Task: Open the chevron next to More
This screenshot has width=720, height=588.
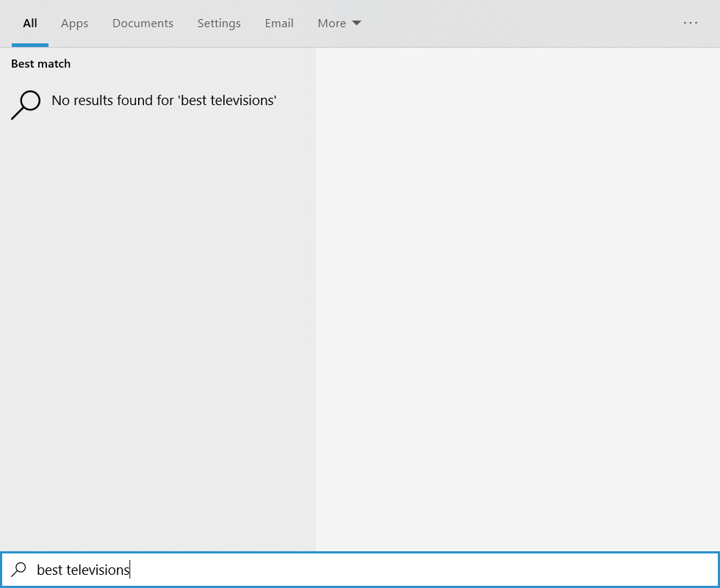Action: (x=357, y=23)
